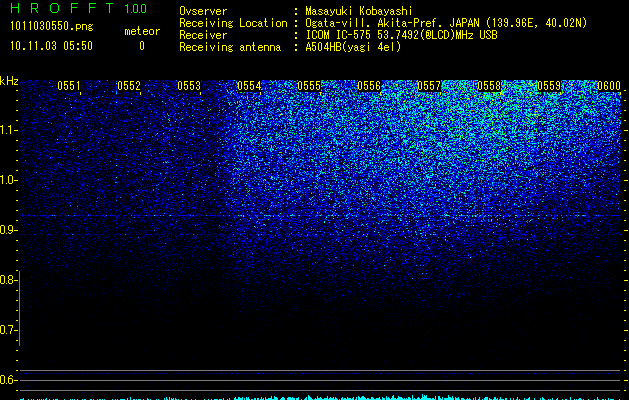Click the cyan signal level graph at bottom
This screenshot has width=629, height=400.
(x=320, y=398)
